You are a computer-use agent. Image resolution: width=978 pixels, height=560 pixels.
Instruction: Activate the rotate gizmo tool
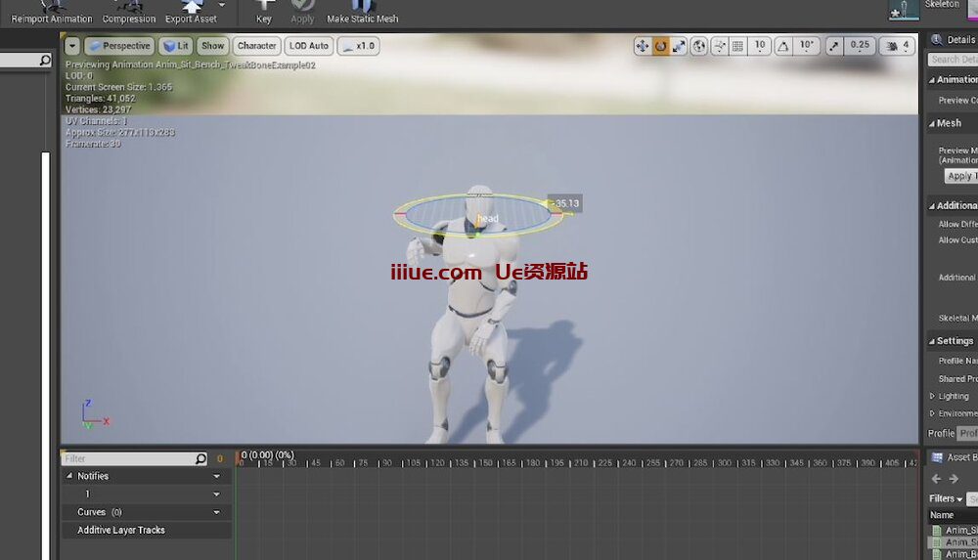pos(661,46)
